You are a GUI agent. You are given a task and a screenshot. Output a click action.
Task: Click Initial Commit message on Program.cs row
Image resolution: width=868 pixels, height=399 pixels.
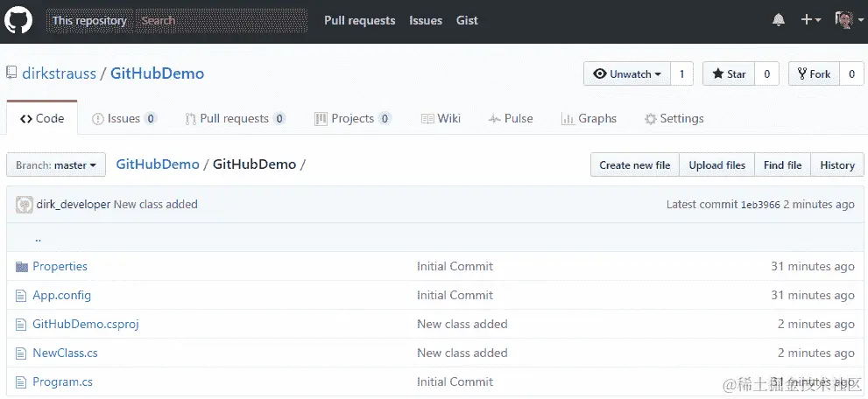pos(455,381)
